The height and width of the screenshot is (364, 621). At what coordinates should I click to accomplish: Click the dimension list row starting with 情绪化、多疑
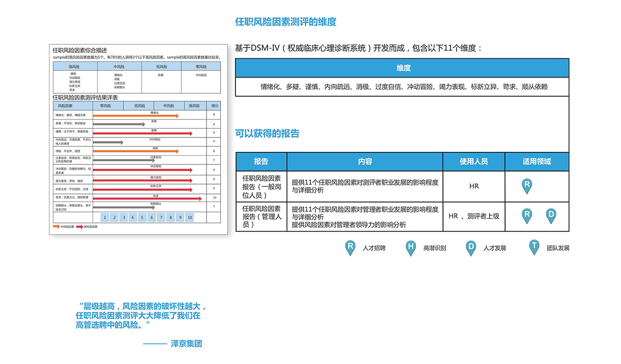(x=402, y=87)
